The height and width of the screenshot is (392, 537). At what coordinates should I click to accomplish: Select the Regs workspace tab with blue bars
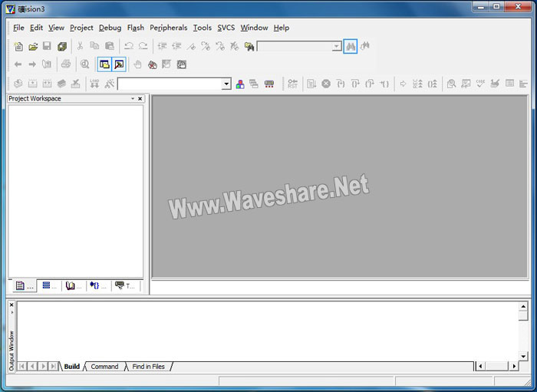[49, 286]
